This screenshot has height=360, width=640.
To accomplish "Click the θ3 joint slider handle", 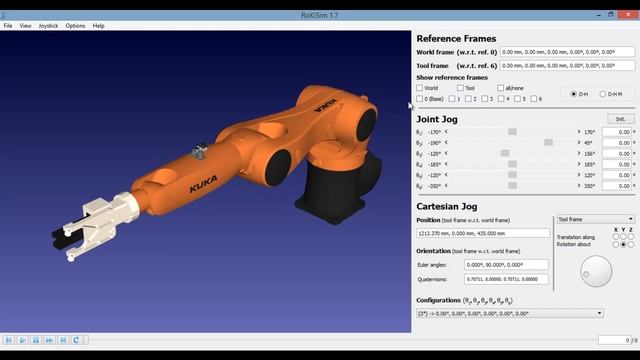I will tap(505, 153).
